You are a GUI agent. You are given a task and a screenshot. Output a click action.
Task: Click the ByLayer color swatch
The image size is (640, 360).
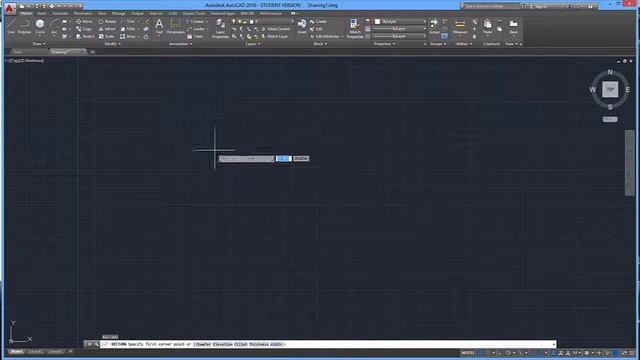tap(378, 21)
